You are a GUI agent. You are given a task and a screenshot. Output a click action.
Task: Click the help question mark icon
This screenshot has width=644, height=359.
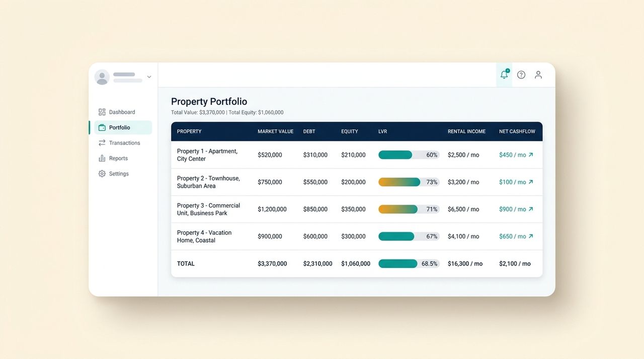pos(521,74)
